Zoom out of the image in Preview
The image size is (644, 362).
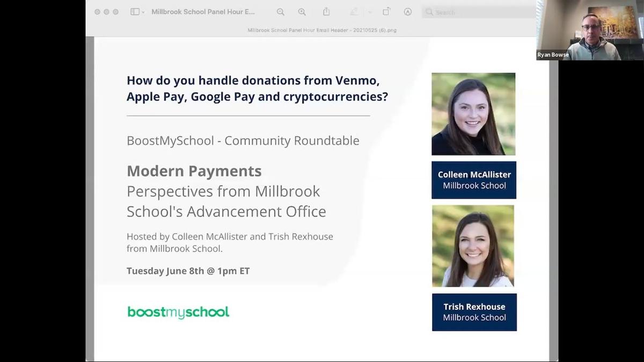click(x=280, y=11)
